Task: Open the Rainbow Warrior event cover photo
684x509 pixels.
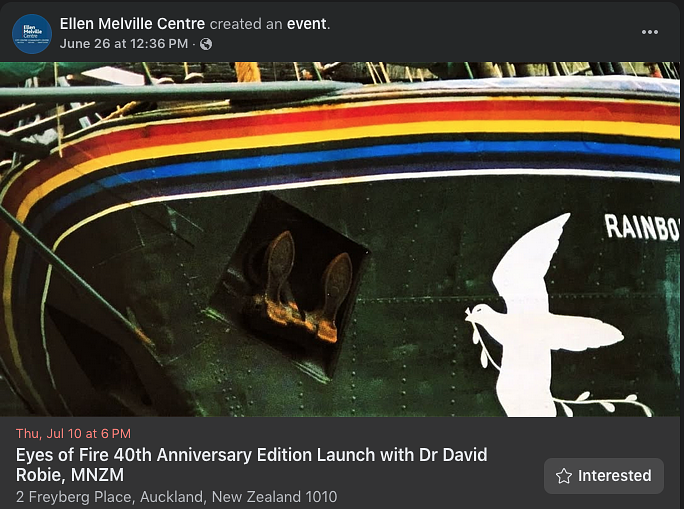Action: (340, 239)
